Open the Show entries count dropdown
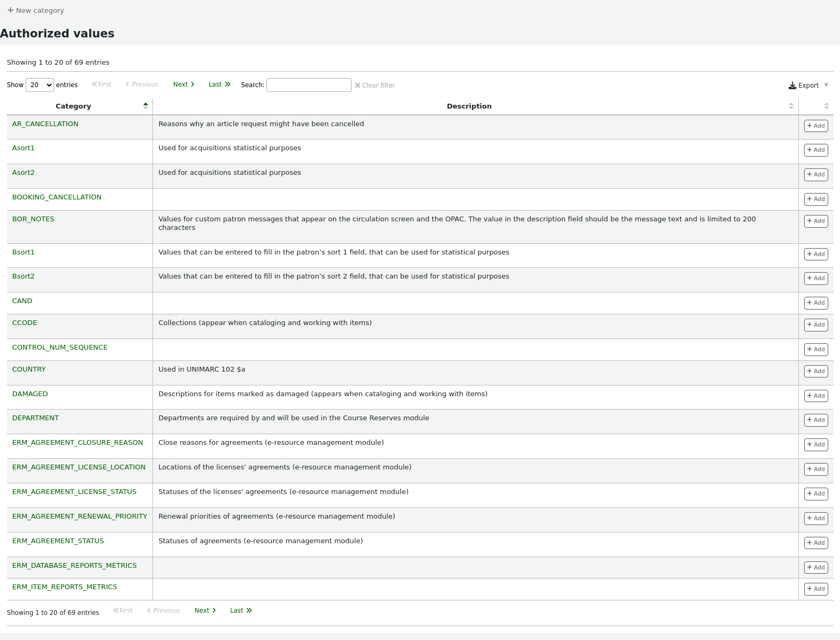The width and height of the screenshot is (840, 640). (40, 85)
